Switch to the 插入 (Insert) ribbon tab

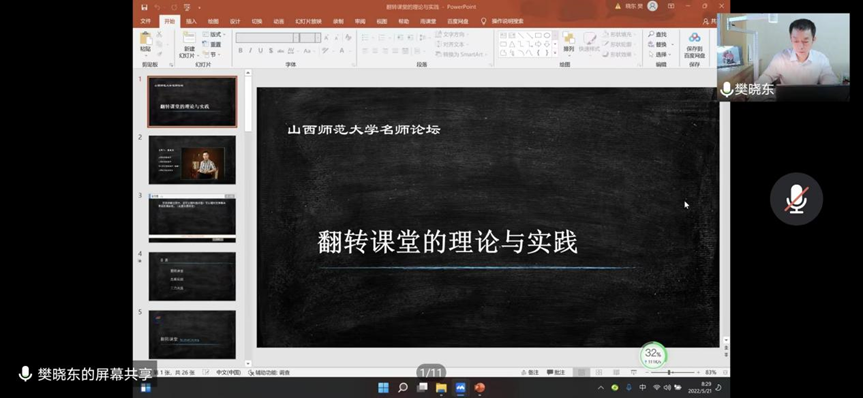191,21
